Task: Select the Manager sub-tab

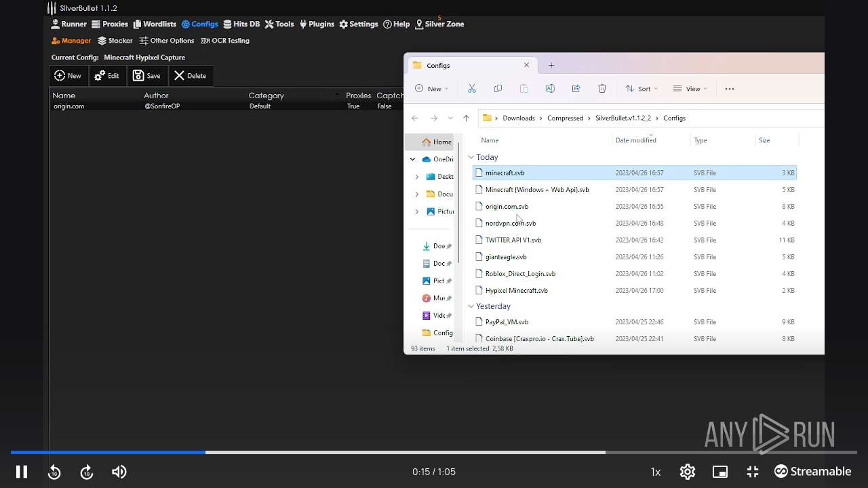Action: 71,41
